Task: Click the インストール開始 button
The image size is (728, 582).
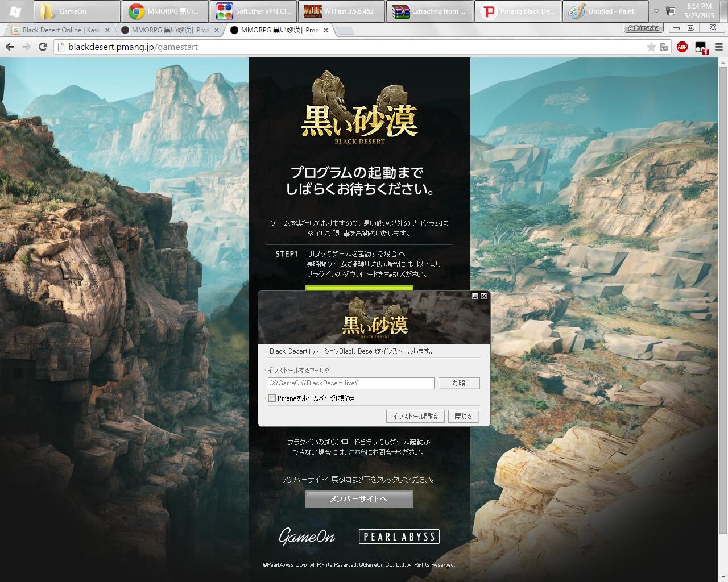Action: (x=415, y=417)
